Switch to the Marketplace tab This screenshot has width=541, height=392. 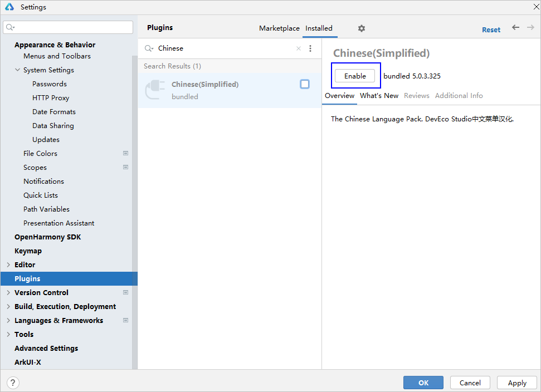click(x=279, y=28)
